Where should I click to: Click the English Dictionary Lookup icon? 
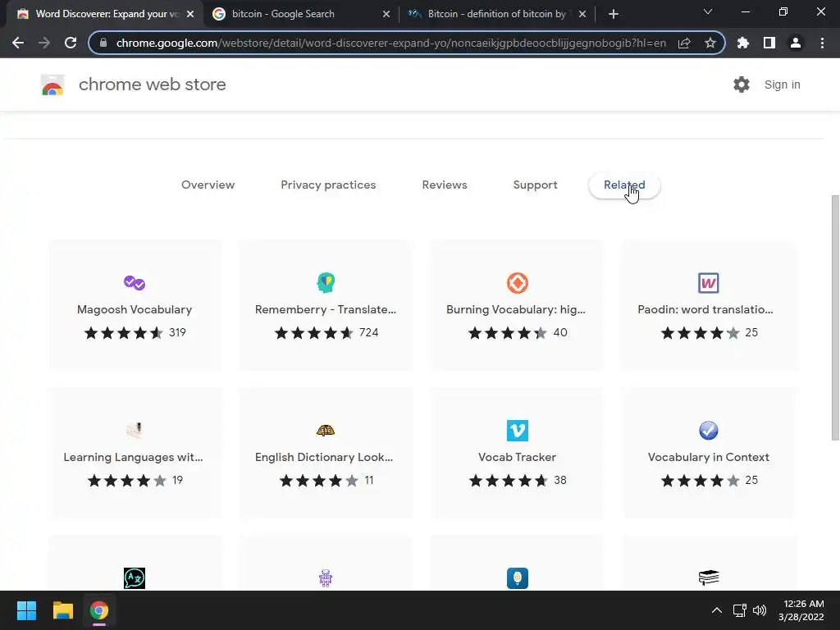point(326,430)
